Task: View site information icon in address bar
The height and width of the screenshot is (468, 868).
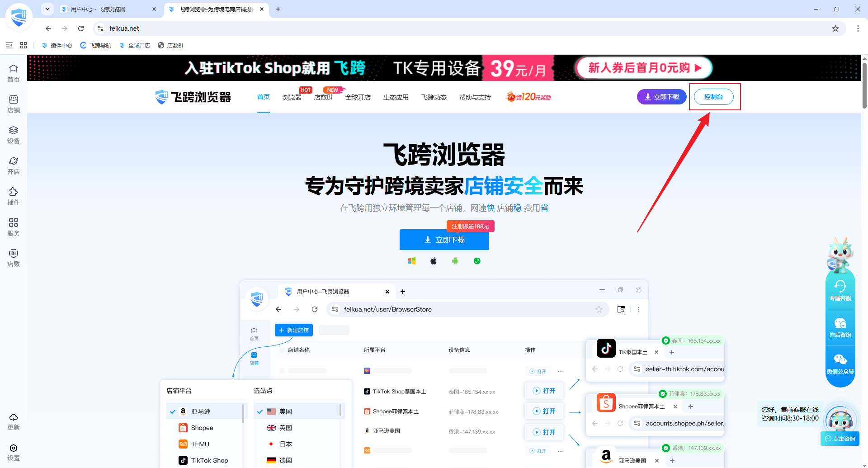Action: pyautogui.click(x=100, y=28)
